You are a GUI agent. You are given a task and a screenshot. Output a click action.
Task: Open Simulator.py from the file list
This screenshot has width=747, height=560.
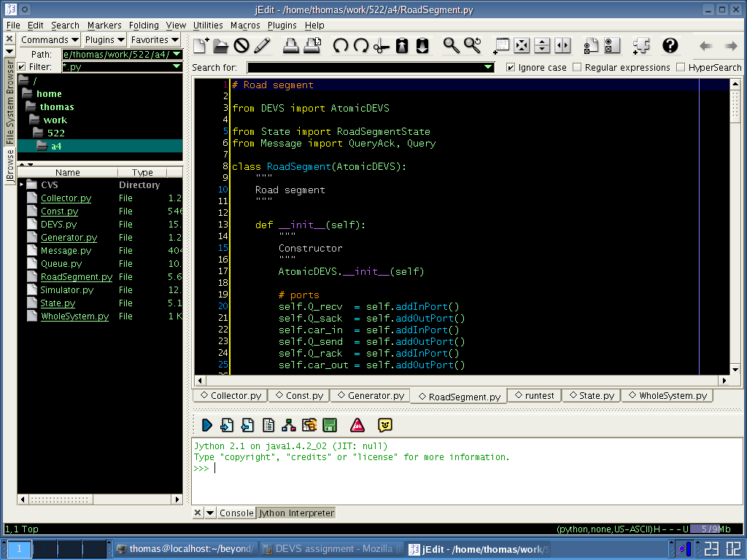(x=66, y=289)
